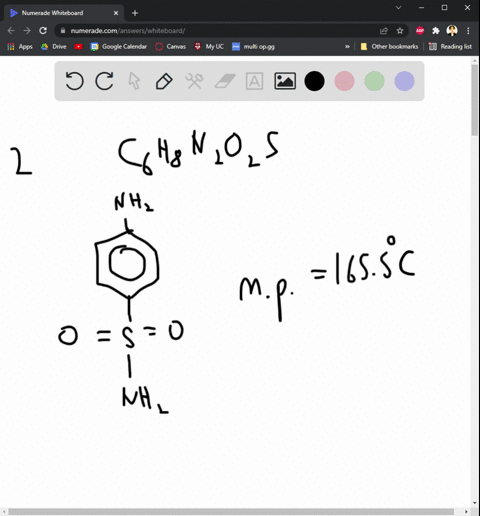
Task: Open the Apps bookmark
Action: 20,47
